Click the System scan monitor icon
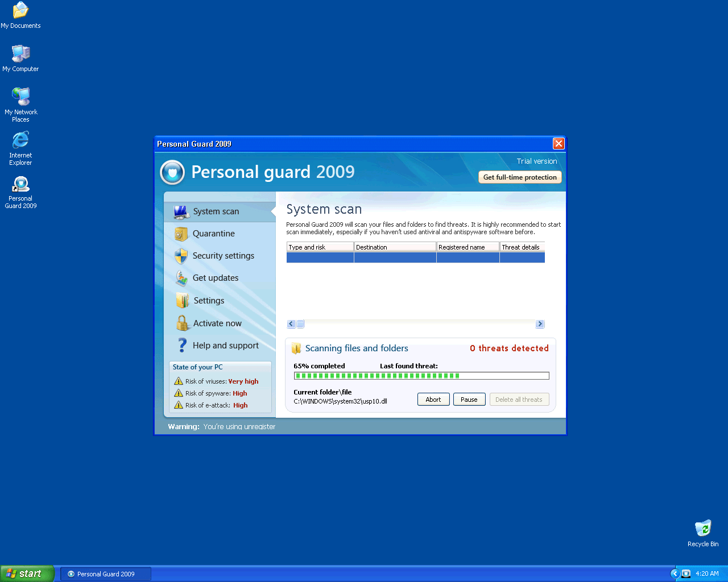 point(181,212)
